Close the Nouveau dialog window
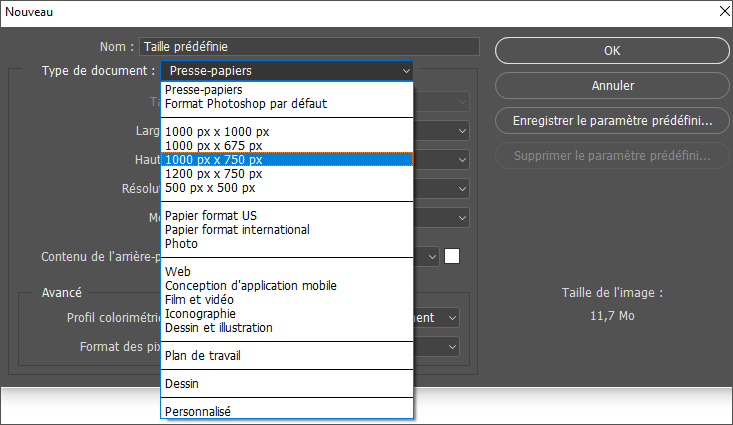The image size is (733, 425). tap(717, 12)
